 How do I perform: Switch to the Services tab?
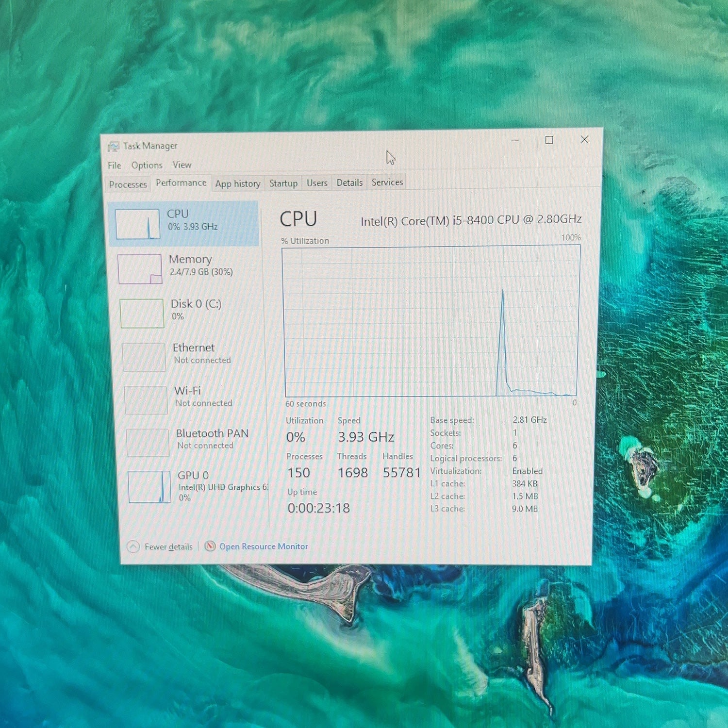click(387, 182)
